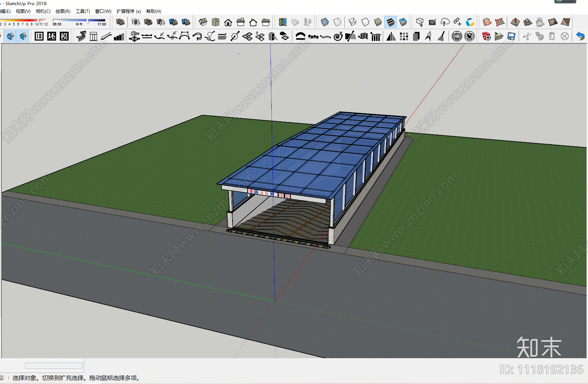Open the 编辑(E) menu
Viewport: 588px width, 384px height.
5,11
